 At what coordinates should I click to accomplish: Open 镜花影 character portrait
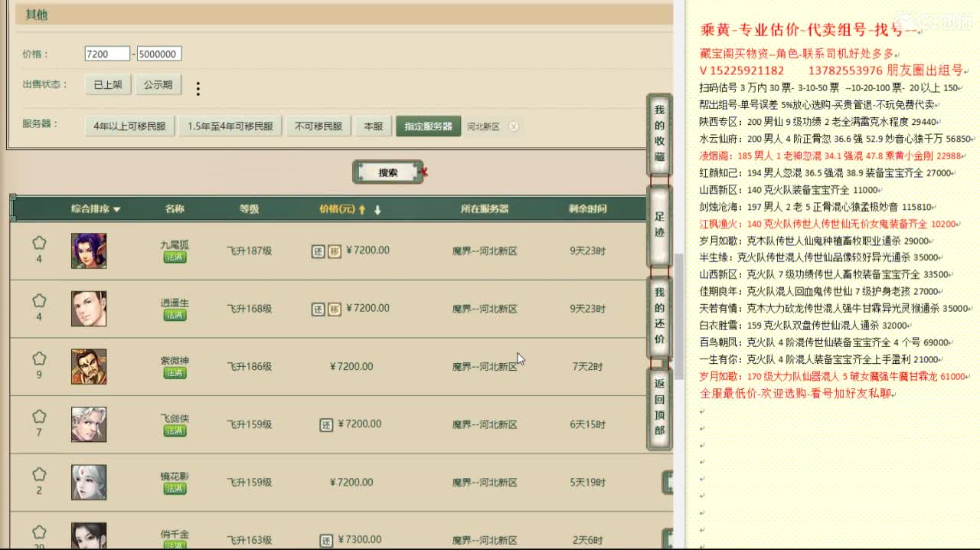point(89,482)
